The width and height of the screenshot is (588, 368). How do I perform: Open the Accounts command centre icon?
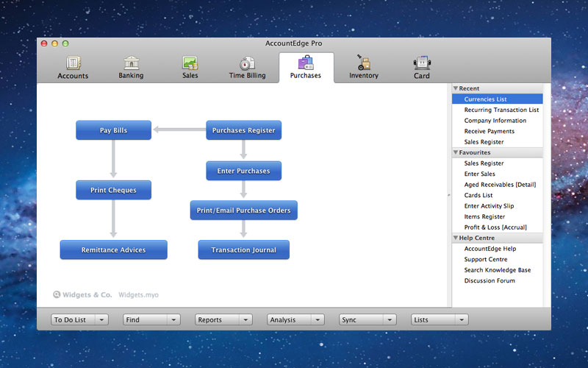pos(73,63)
